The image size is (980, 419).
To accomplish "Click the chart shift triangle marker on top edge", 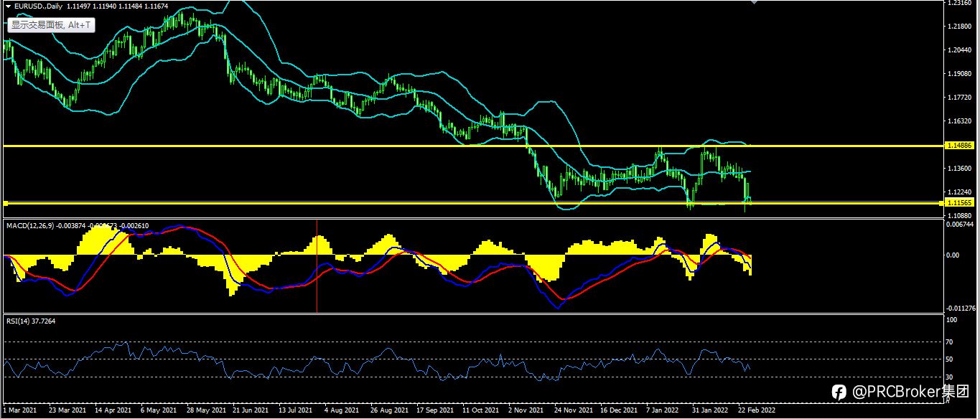I will tap(753, 2).
